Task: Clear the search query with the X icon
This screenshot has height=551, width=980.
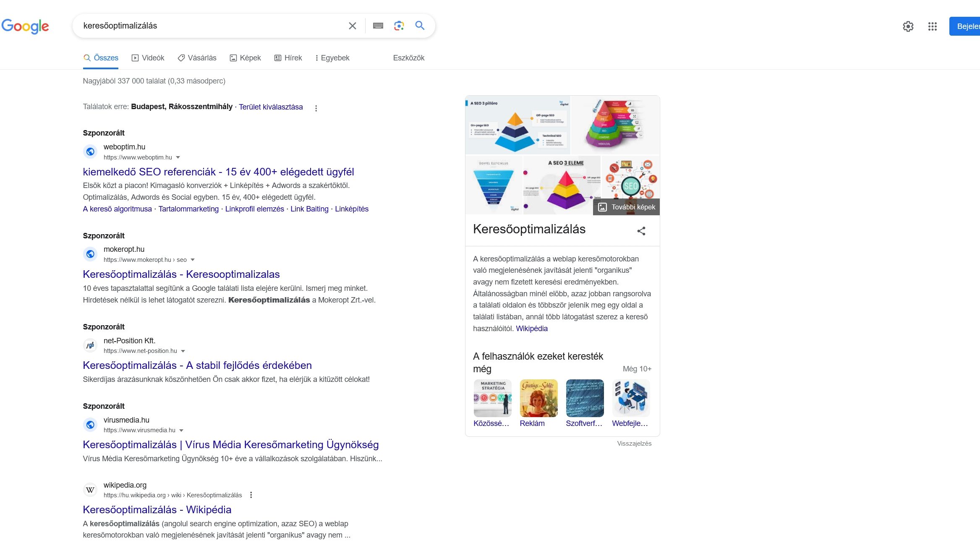Action: pos(353,26)
